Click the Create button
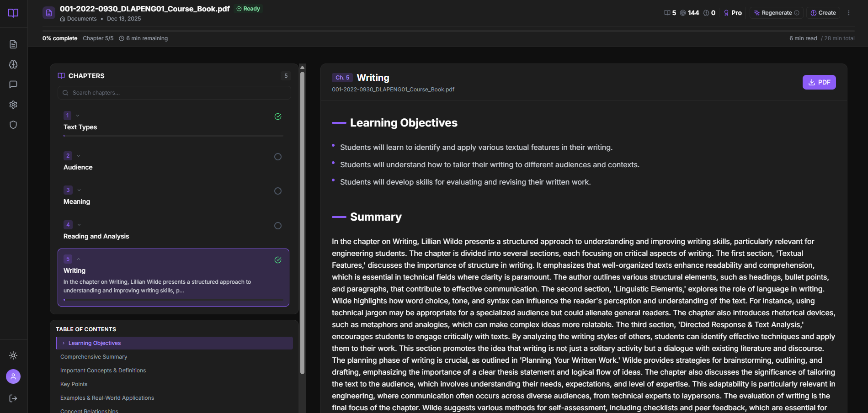This screenshot has width=868, height=413. coord(823,13)
